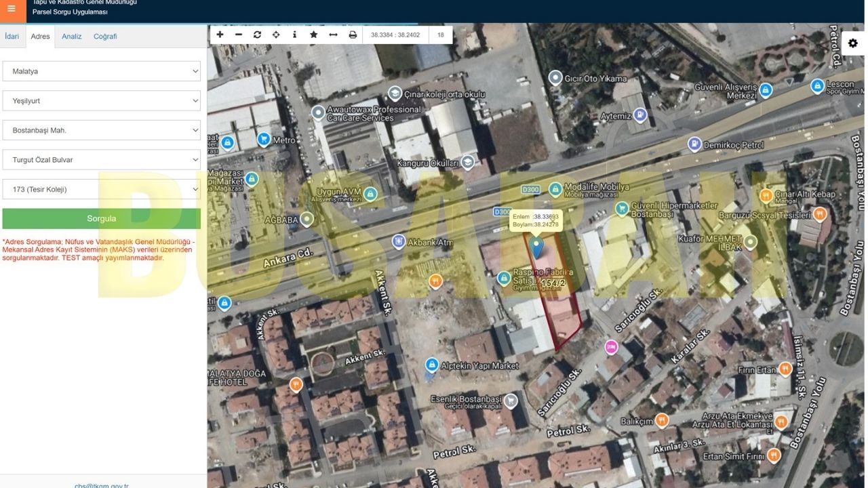Click the star favorites icon

coord(313,35)
